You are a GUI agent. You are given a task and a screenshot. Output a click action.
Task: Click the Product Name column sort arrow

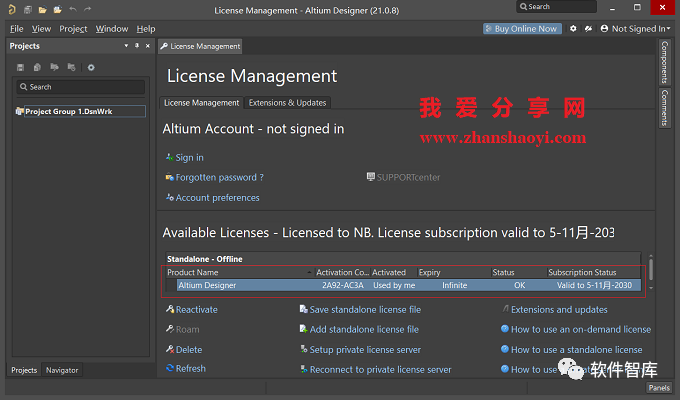pos(309,272)
